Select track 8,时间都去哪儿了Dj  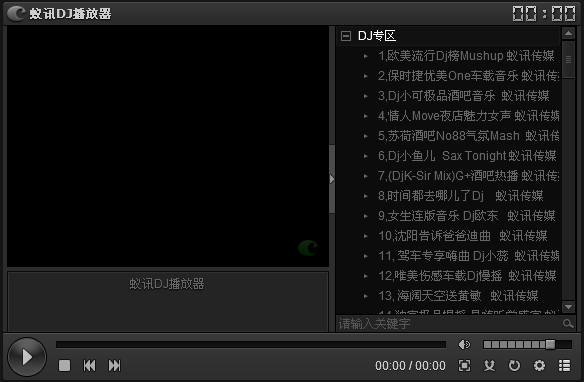(461, 195)
